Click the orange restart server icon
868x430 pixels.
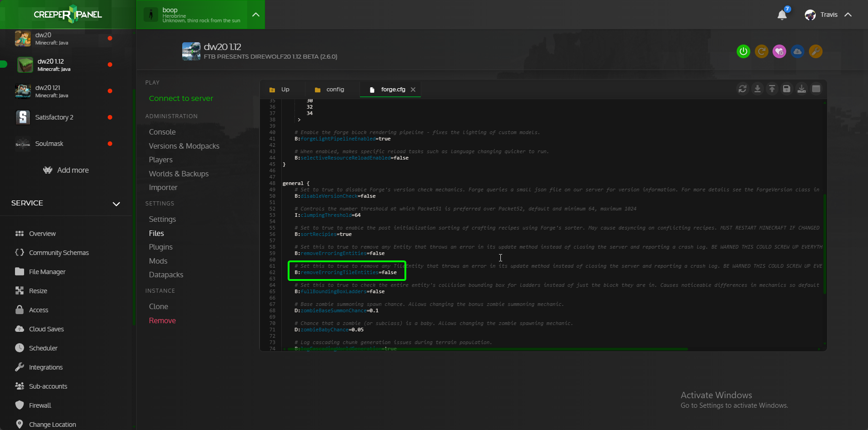(x=762, y=51)
